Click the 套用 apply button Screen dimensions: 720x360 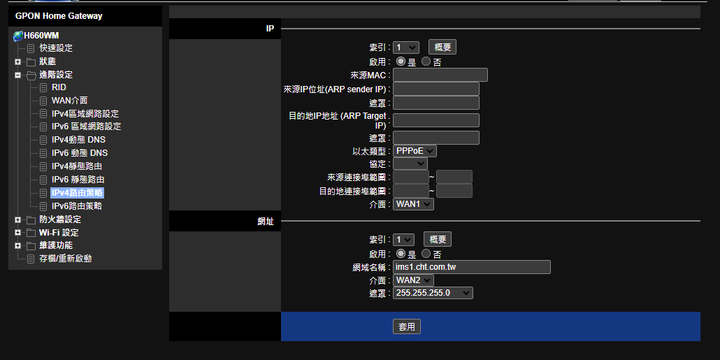coord(407,326)
